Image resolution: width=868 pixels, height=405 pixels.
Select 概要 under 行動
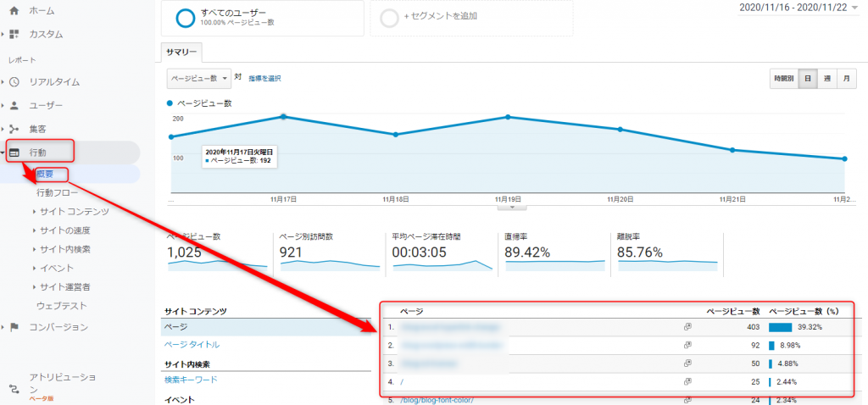pos(45,175)
